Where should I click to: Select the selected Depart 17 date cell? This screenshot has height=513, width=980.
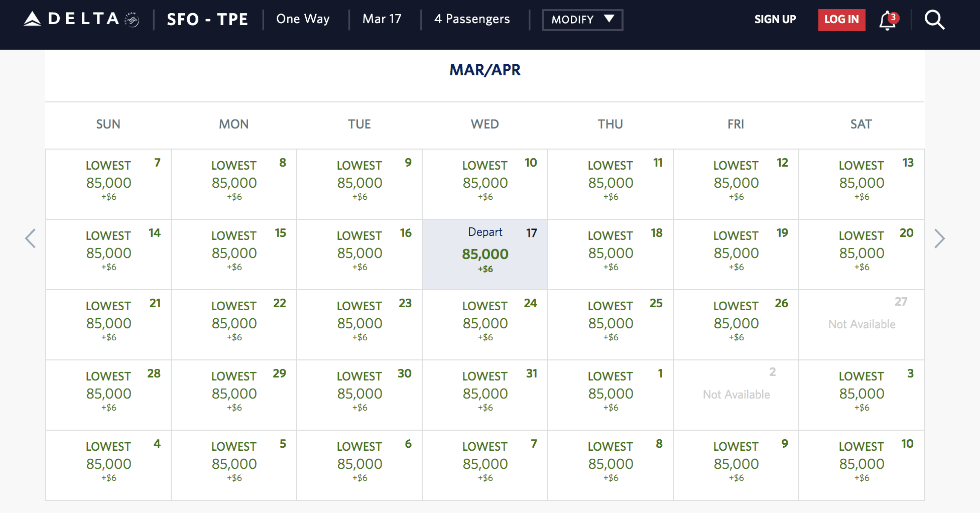click(x=485, y=254)
